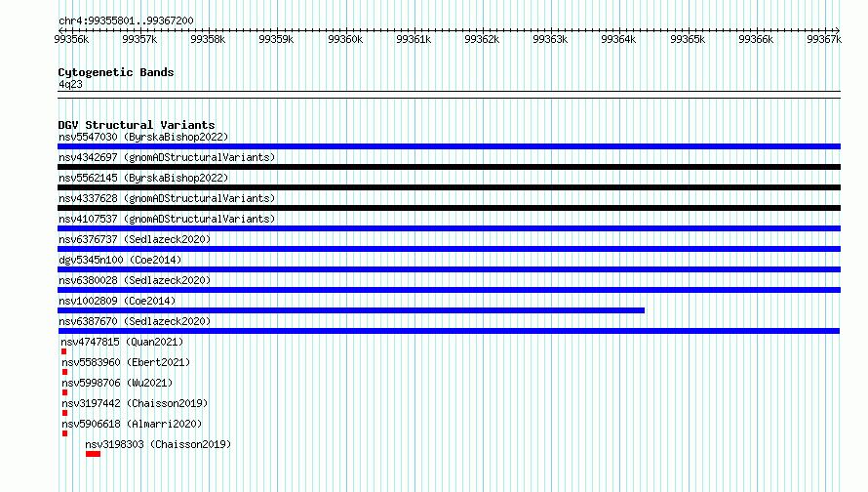
Task: Click the 99360k ruler tick label
Action: (x=345, y=39)
